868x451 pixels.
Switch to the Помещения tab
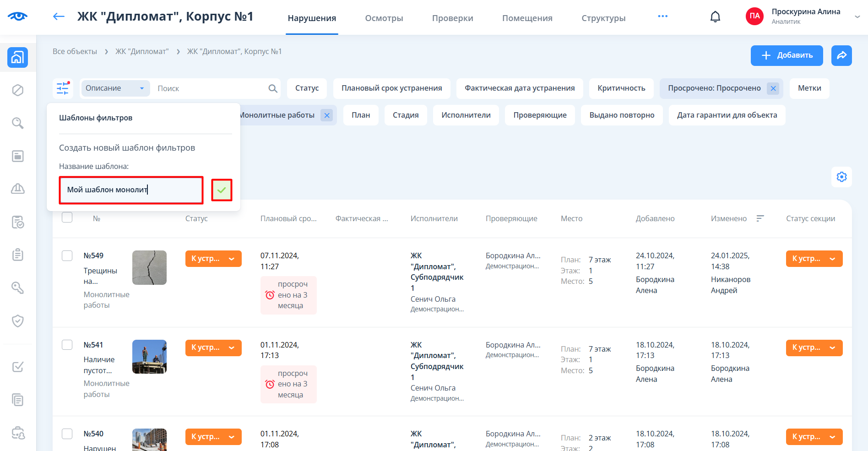[527, 18]
